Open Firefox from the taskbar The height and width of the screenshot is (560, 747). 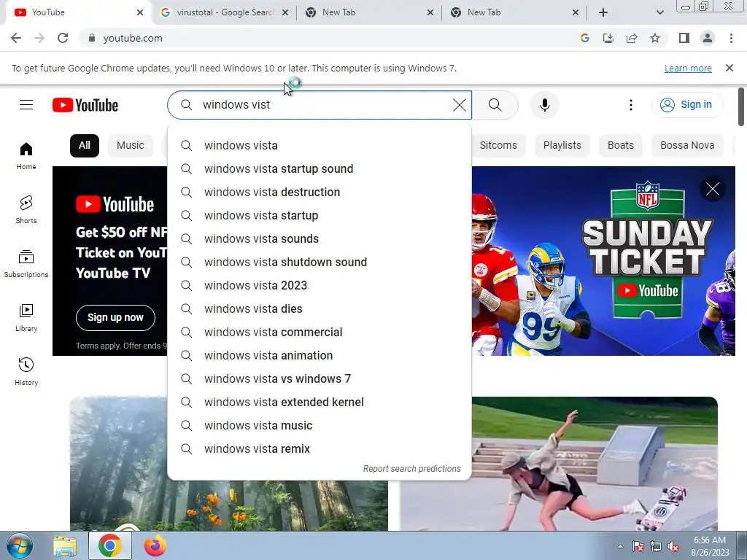click(155, 545)
